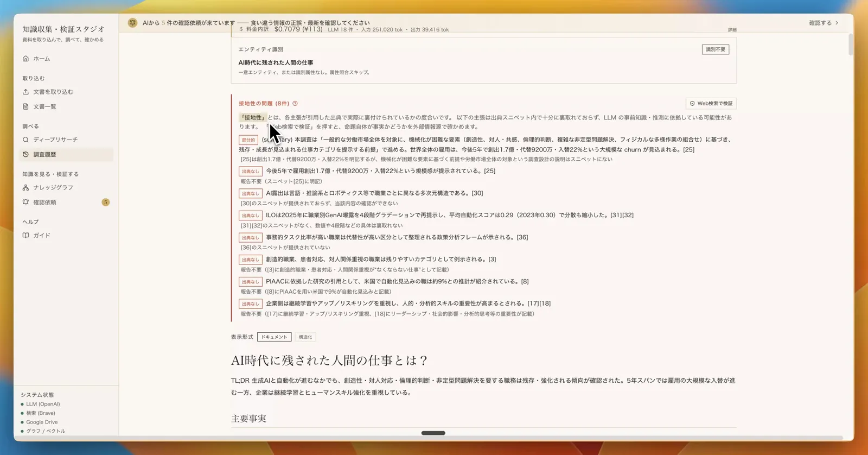Screen dimensions: 868x455
Task: Click the help question icon next to 接地性の問題
Action: pos(295,103)
